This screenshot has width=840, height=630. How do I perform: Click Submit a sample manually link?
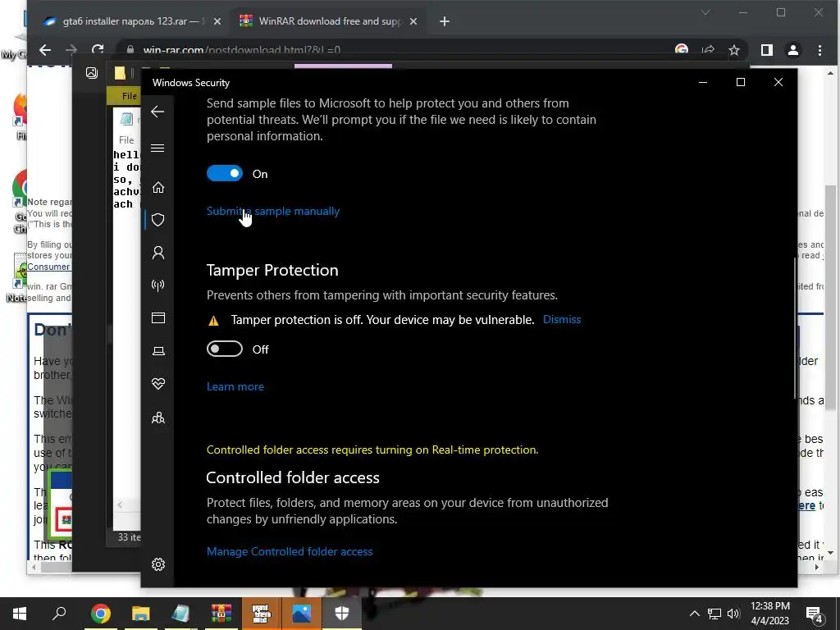273,211
